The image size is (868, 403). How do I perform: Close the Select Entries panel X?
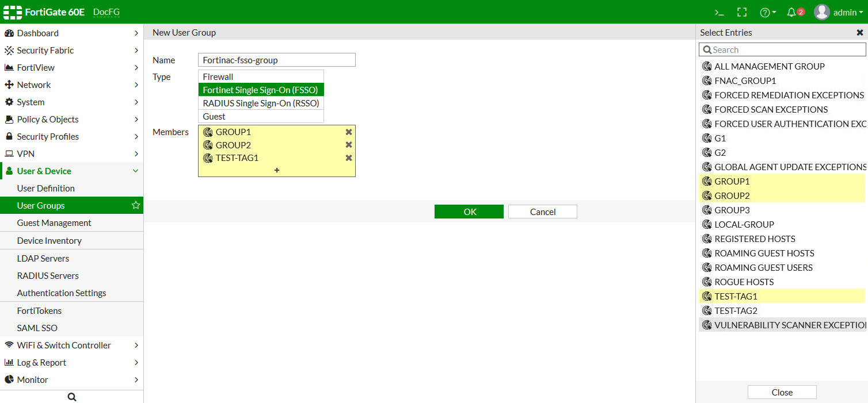pyautogui.click(x=860, y=33)
